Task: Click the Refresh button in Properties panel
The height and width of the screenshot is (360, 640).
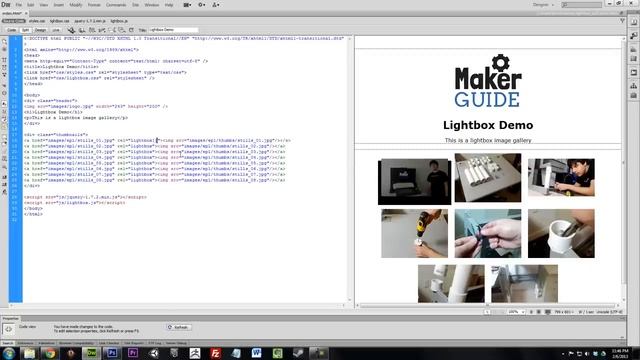Action: [179, 327]
